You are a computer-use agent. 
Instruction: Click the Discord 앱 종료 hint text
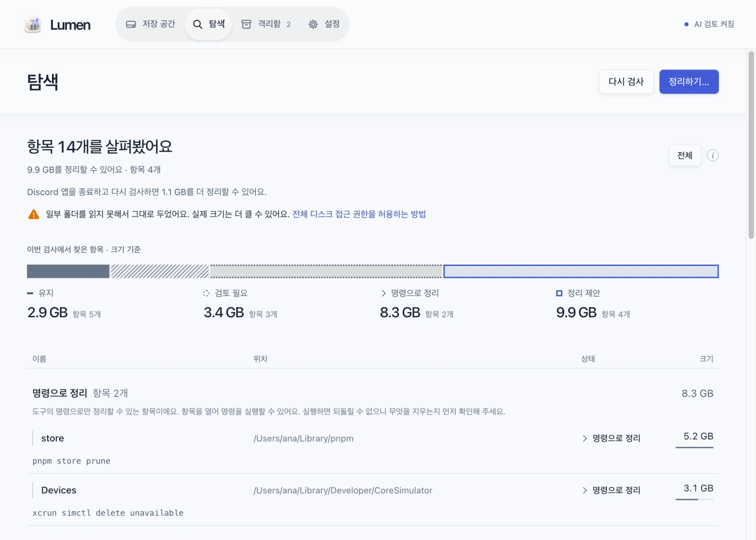coord(147,192)
